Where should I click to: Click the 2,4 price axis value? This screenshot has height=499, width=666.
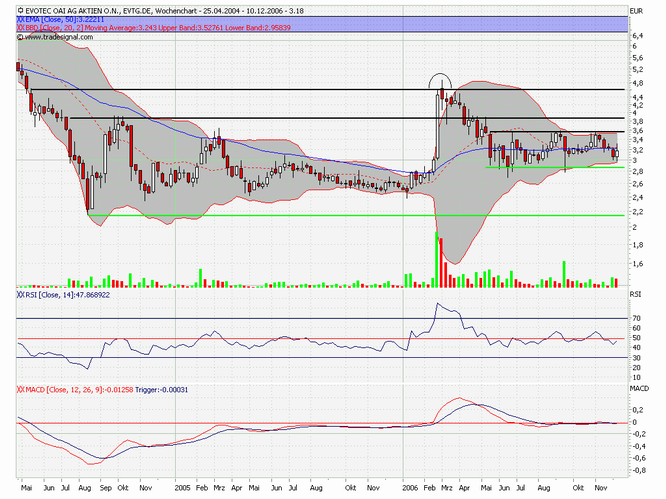(638, 197)
